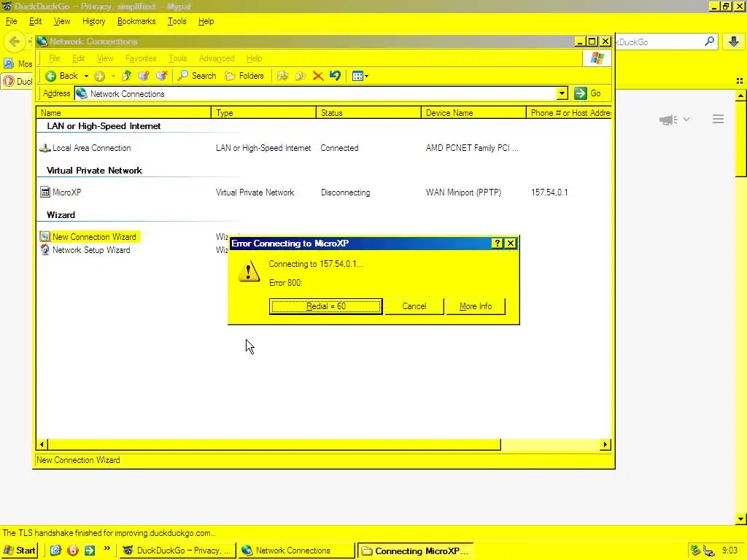The height and width of the screenshot is (560, 747).
Task: Click the Redial = 60 button
Action: [326, 306]
